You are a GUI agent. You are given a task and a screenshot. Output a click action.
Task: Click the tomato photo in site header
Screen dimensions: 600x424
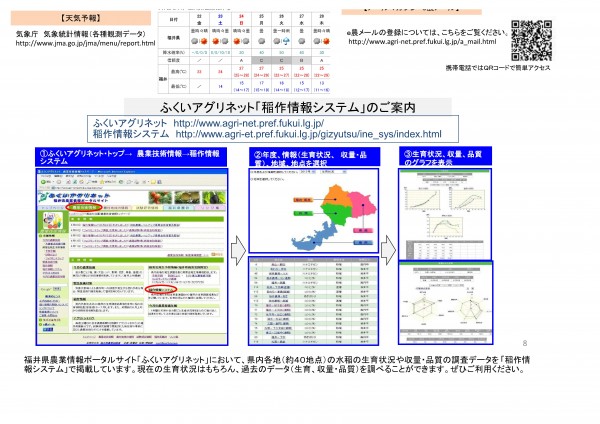pyautogui.click(x=160, y=197)
